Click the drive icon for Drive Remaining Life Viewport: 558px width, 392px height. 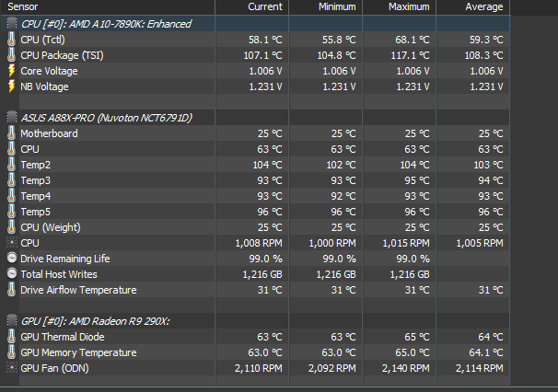click(x=12, y=258)
